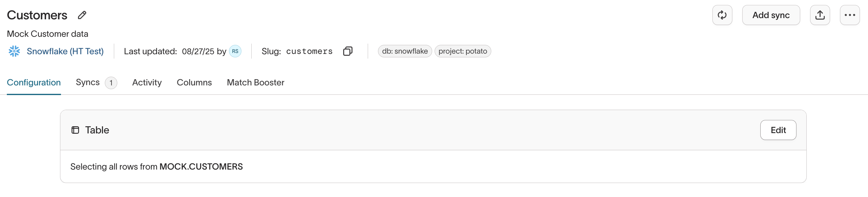This screenshot has width=868, height=197.
Task: Open the share/export icon near Add sync
Action: [820, 15]
